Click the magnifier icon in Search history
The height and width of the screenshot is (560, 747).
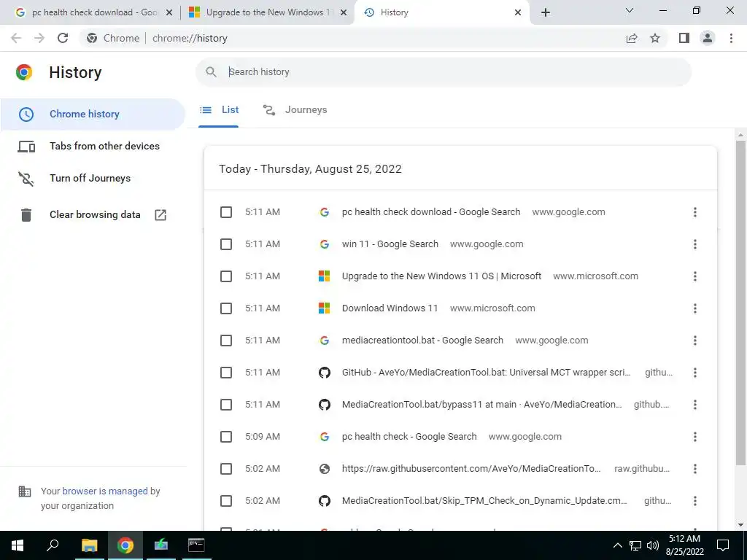pyautogui.click(x=211, y=72)
